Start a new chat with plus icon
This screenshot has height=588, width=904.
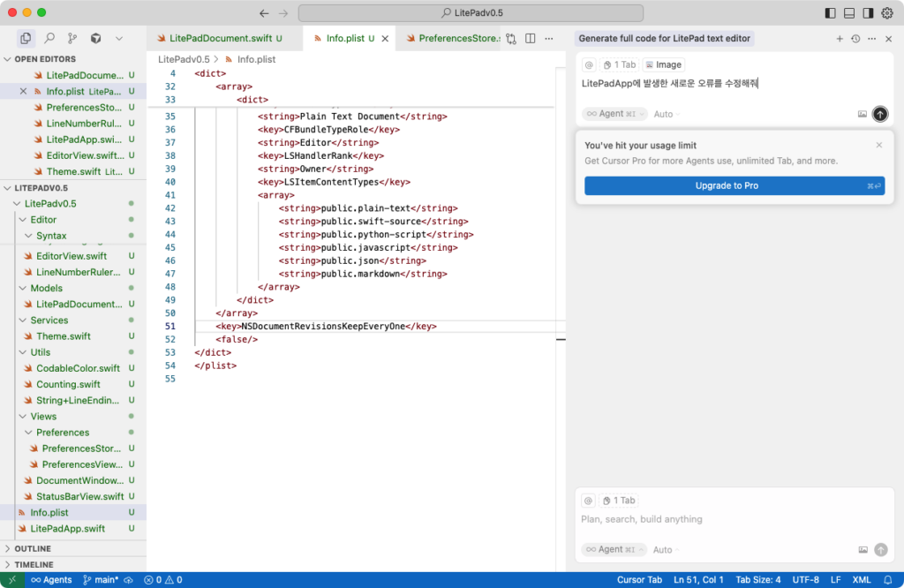point(840,39)
